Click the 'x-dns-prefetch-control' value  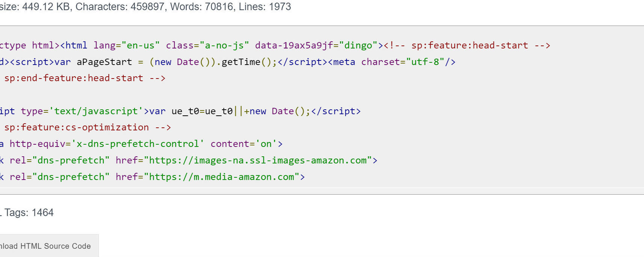coord(138,144)
